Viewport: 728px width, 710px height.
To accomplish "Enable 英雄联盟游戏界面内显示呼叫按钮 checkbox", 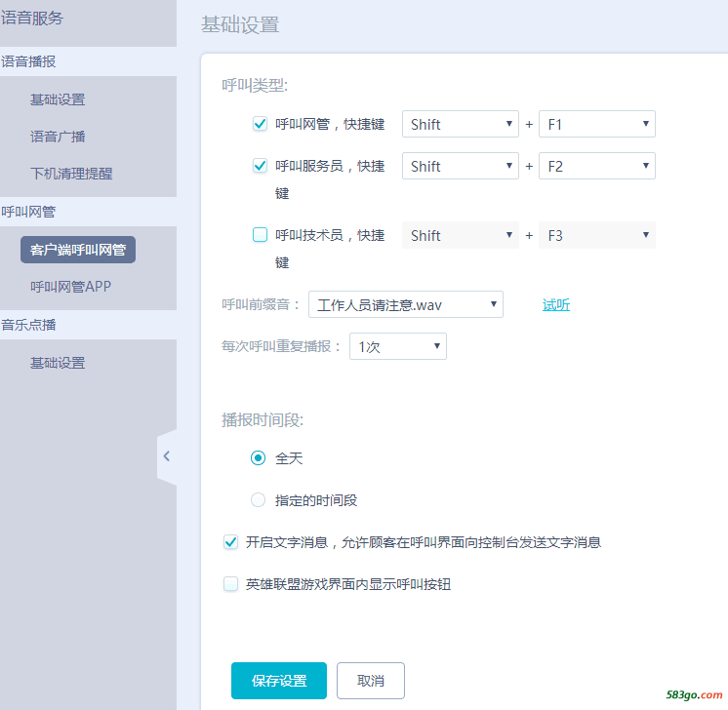I will (230, 584).
